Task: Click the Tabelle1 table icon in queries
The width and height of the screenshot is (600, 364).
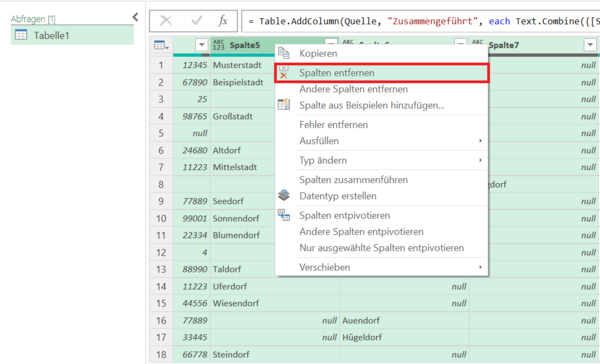Action: 21,35
